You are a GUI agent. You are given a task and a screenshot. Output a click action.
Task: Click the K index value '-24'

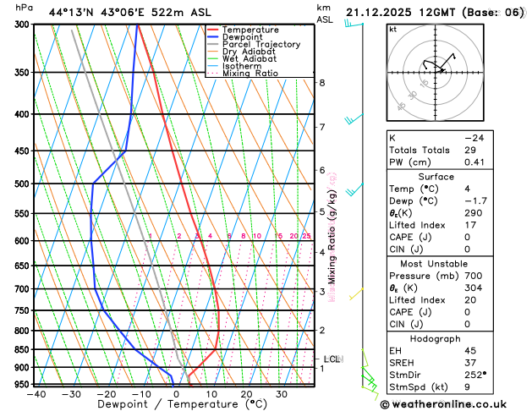pos(474,138)
